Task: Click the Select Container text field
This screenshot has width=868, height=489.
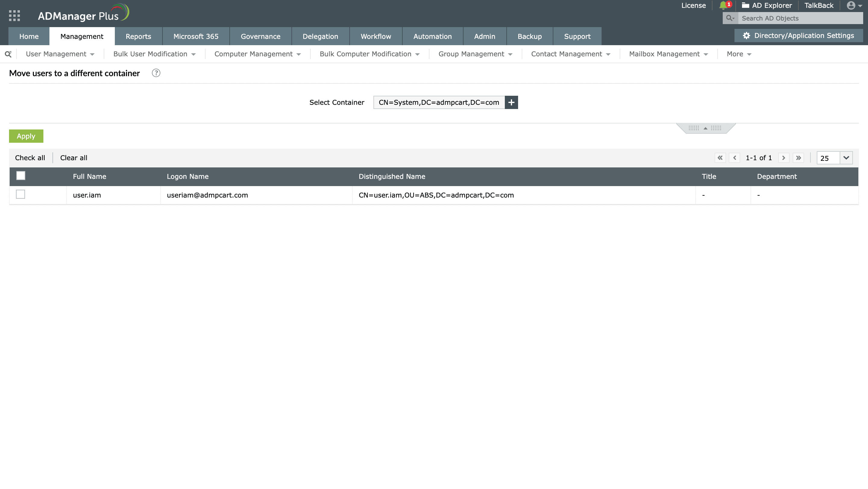Action: click(x=439, y=102)
